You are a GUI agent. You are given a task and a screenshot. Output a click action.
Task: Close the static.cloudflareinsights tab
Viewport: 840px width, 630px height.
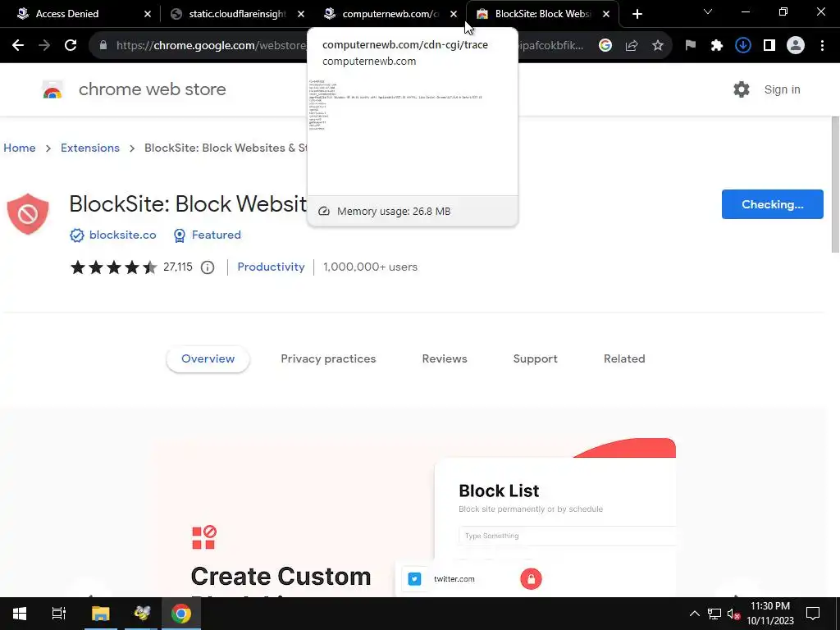click(x=301, y=14)
